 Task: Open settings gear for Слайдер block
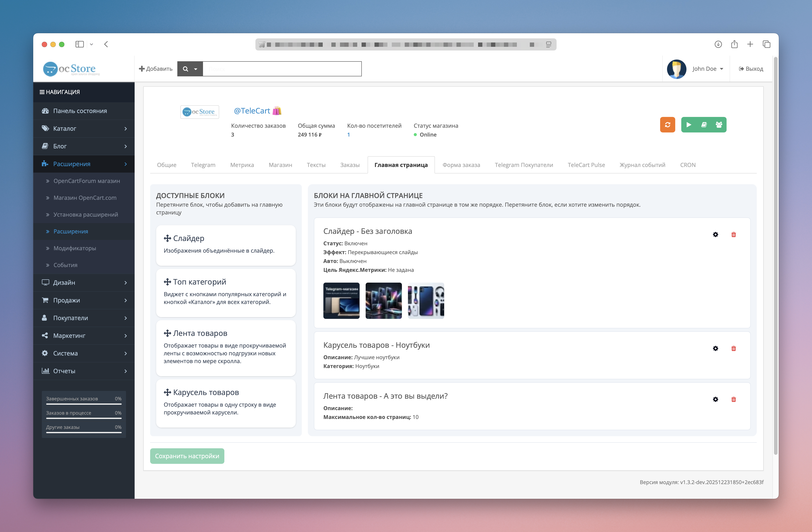click(x=715, y=235)
